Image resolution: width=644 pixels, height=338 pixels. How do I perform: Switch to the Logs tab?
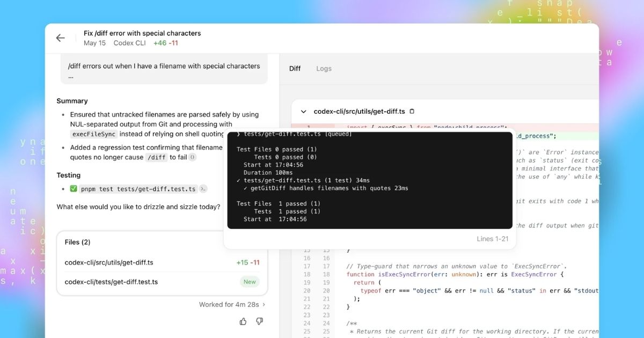coord(324,69)
